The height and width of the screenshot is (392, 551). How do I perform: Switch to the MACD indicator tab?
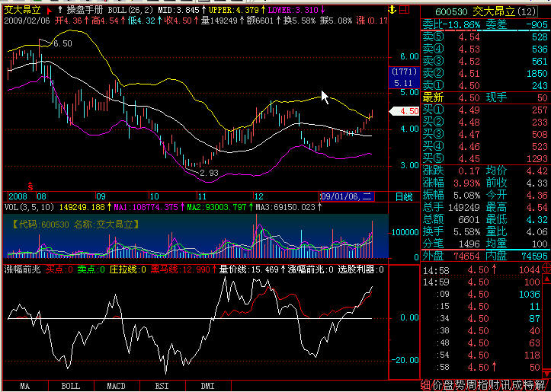117,386
